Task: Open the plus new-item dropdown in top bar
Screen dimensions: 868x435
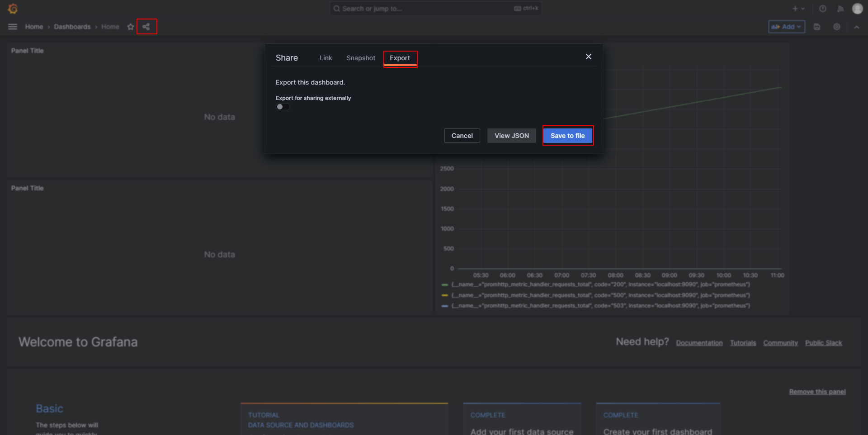Action: click(798, 9)
